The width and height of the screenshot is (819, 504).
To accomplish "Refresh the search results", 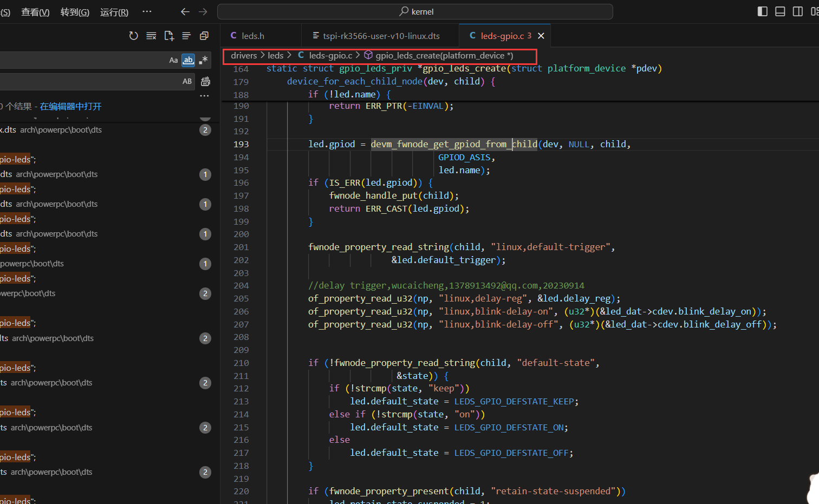I will click(133, 36).
